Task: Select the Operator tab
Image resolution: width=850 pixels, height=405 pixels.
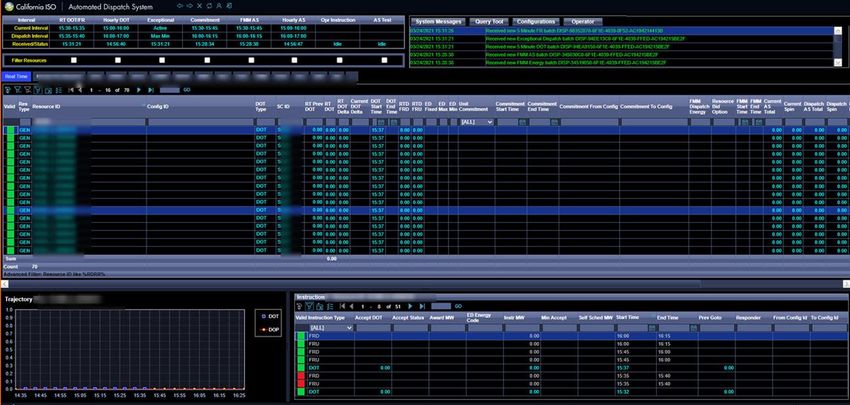Action: [583, 21]
